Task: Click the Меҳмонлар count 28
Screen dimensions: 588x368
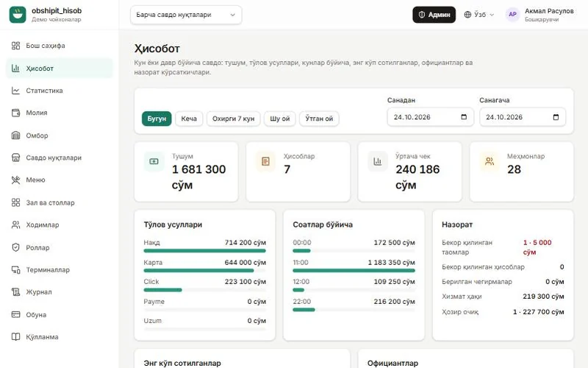Action: click(x=514, y=169)
